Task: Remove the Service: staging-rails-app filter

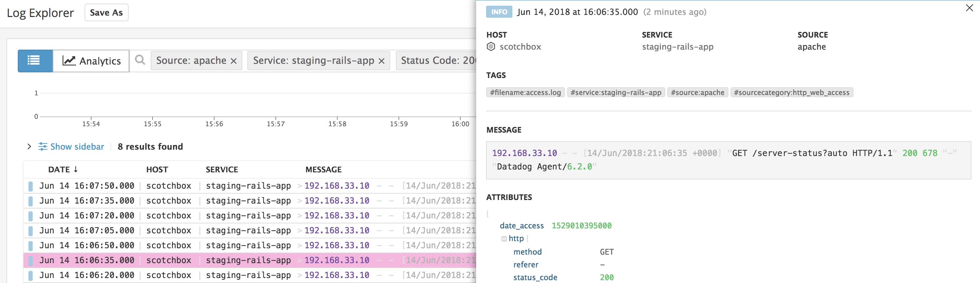Action: click(382, 61)
